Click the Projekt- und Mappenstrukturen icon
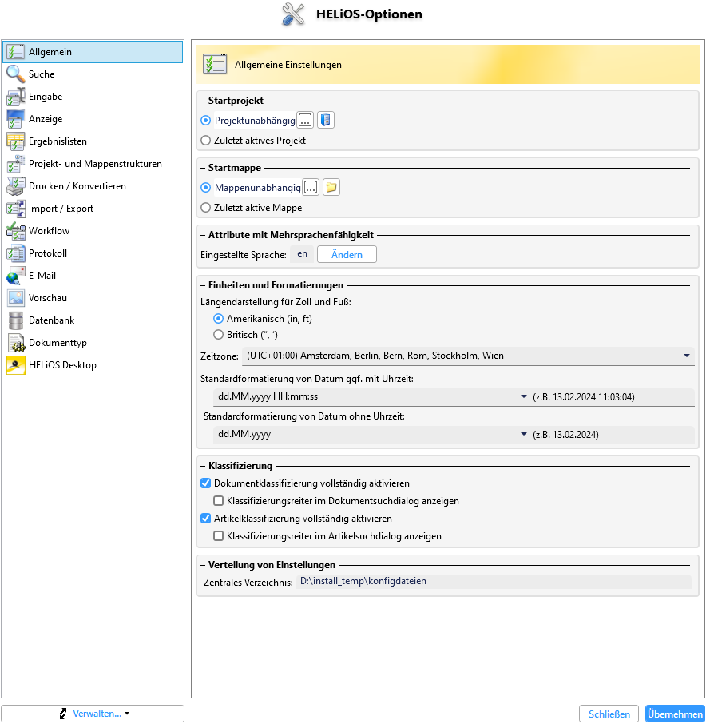710x728 pixels. point(15,164)
